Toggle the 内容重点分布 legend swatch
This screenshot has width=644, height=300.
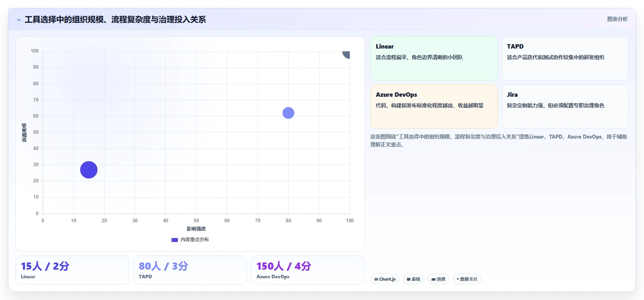(x=175, y=240)
